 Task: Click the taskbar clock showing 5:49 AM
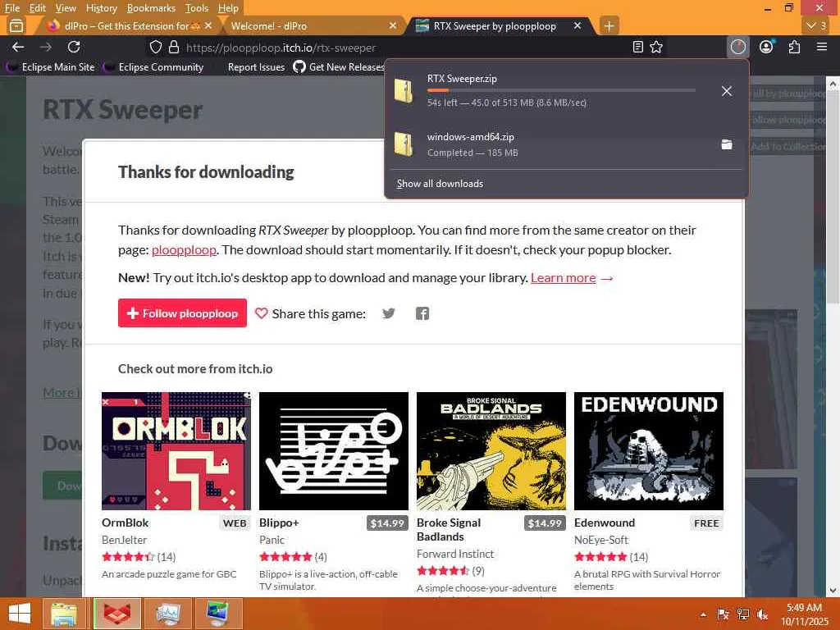[x=804, y=614]
